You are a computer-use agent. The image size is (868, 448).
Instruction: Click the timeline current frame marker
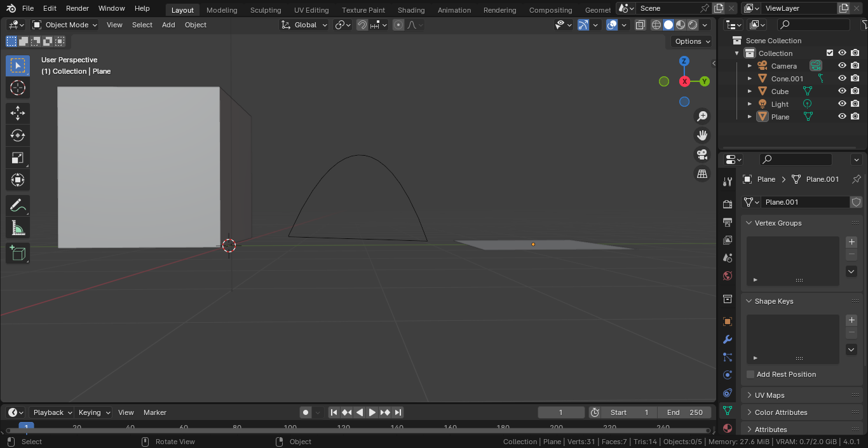click(x=26, y=427)
